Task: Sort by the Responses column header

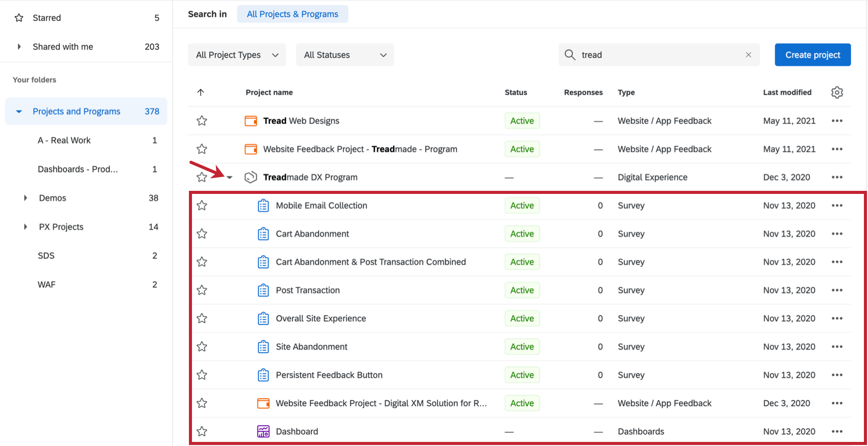Action: 583,92
